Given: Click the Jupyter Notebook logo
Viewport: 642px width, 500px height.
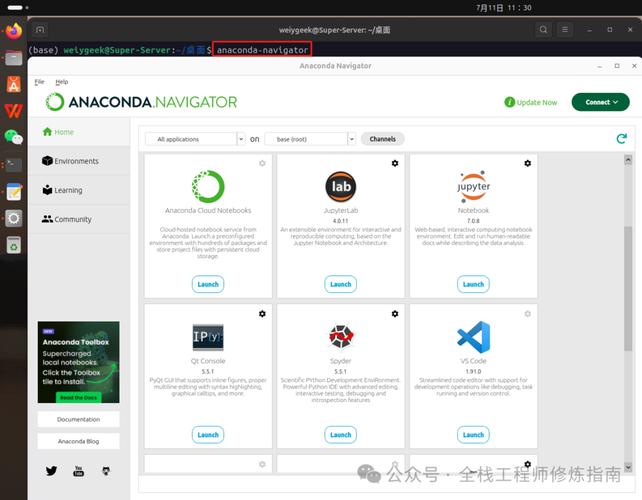Looking at the screenshot, I should 473,186.
